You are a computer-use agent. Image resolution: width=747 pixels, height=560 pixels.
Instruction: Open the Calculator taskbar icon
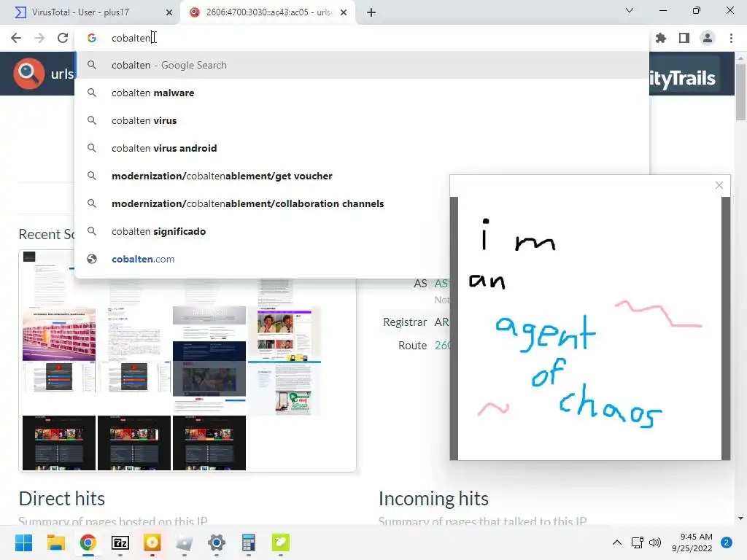tap(248, 542)
